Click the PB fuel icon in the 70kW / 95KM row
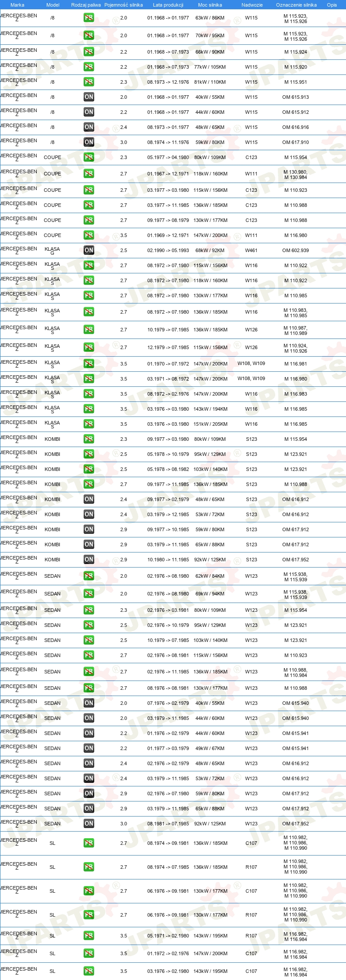 (89, 36)
